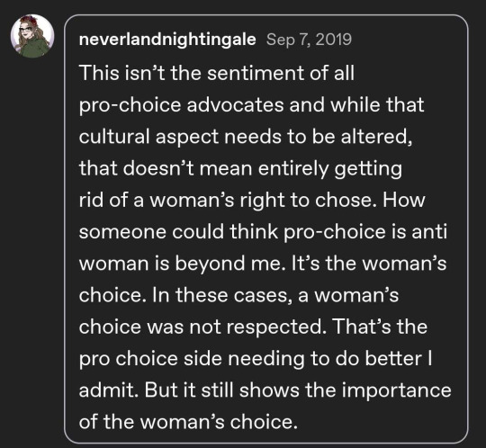The image size is (486, 448).
Task: Click the phrase "That's the" in the comment
Action: click(x=380, y=327)
